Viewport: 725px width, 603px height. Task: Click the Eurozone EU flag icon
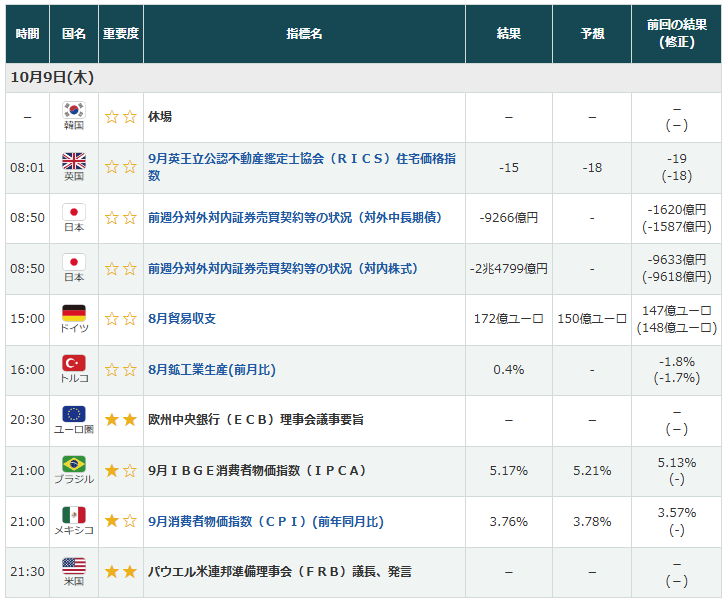(74, 413)
